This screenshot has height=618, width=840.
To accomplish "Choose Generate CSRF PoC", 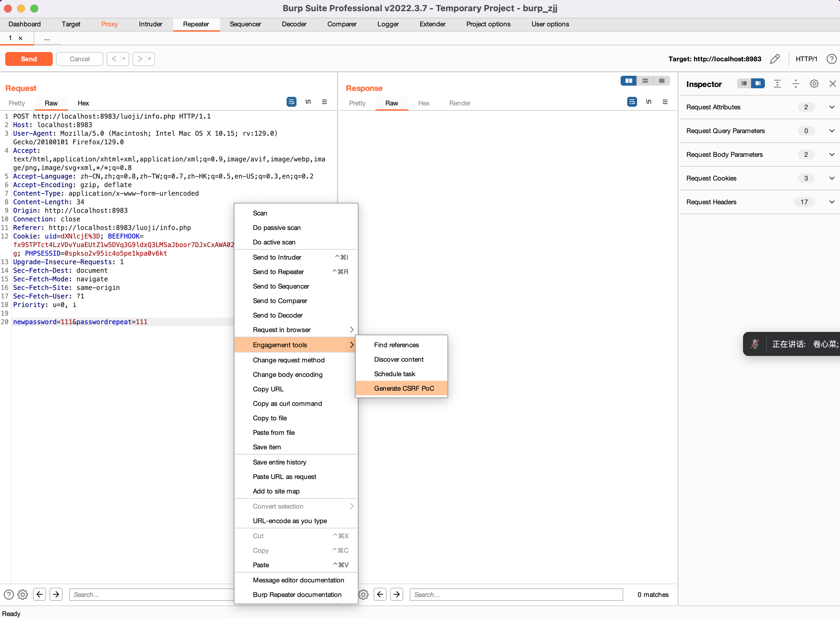I will tap(401, 388).
